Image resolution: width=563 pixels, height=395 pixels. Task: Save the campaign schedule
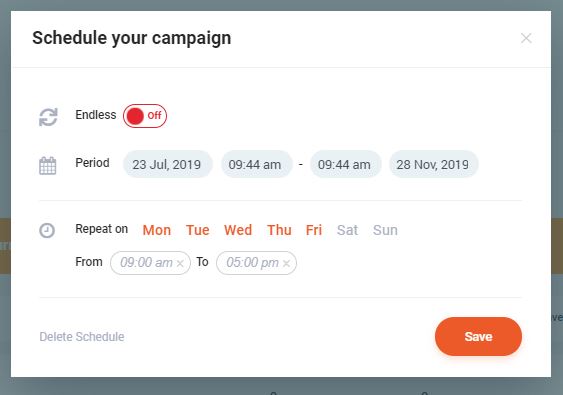(x=478, y=336)
